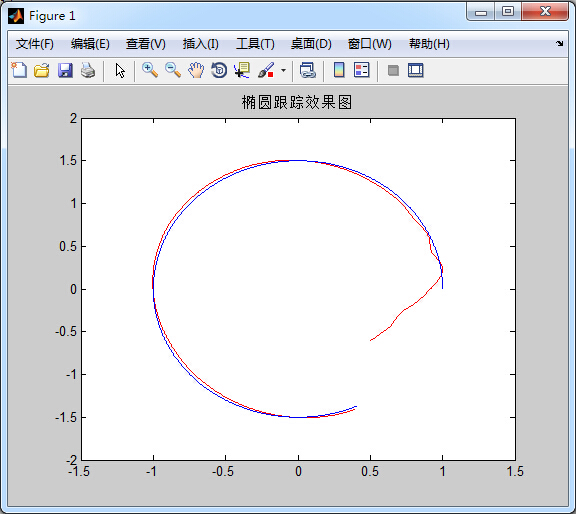
Task: Enable the Pan hand tool
Action: pos(196,70)
